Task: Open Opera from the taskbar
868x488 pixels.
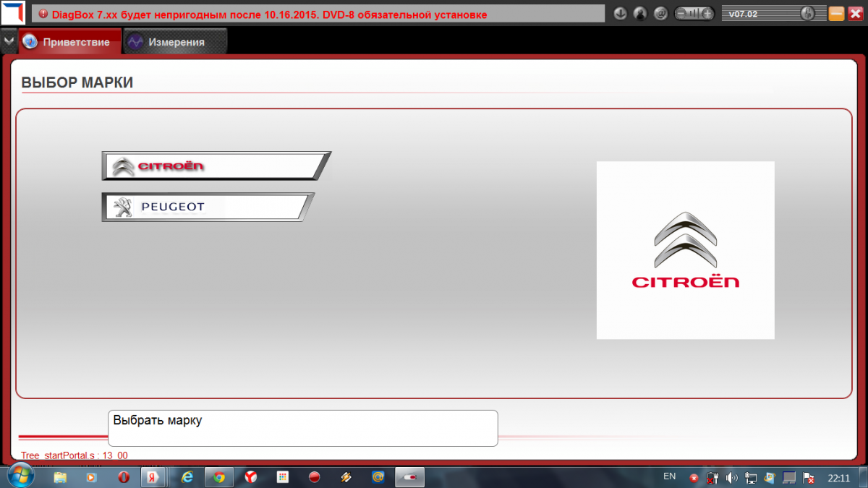Action: tap(124, 477)
